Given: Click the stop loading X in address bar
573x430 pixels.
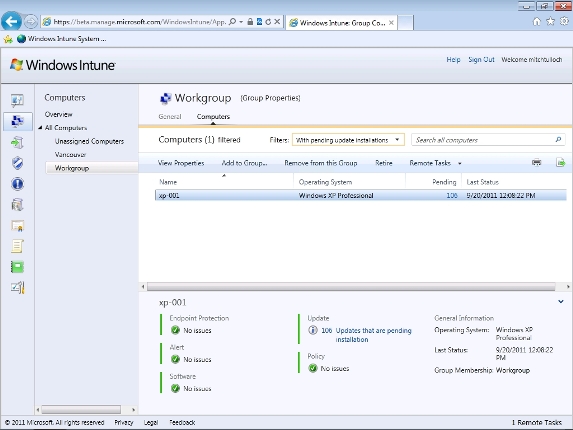Looking at the screenshot, I should [x=277, y=22].
